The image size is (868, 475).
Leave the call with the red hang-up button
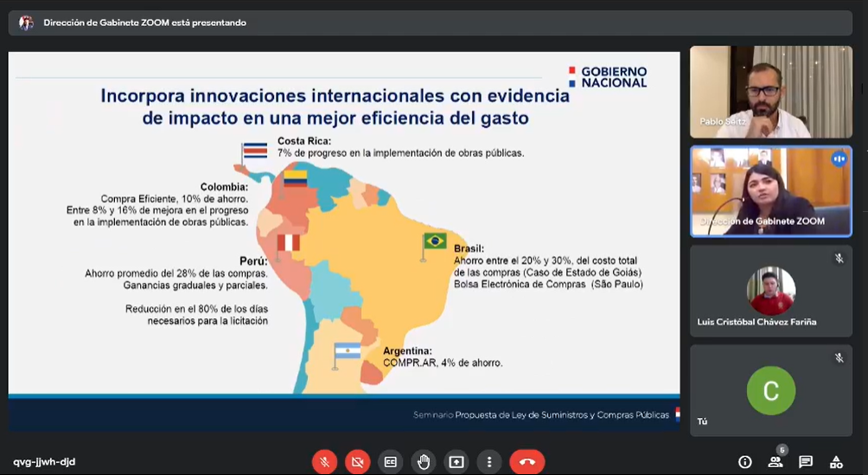pos(527,462)
